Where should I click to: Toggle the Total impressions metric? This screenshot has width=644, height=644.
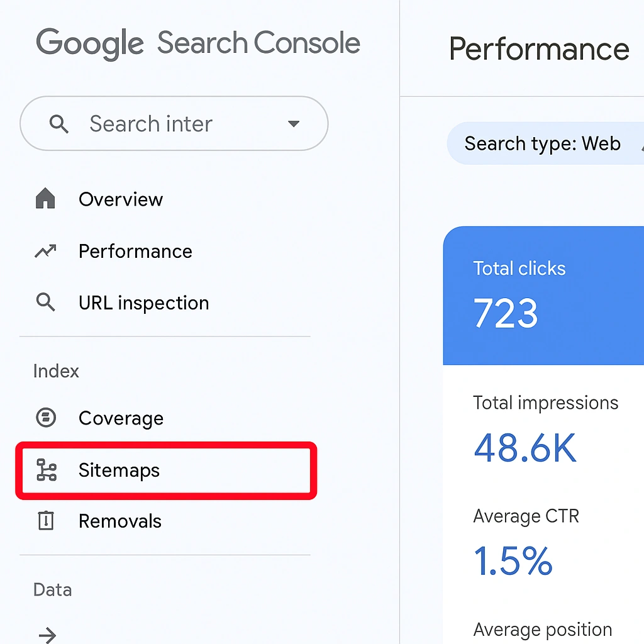[x=545, y=430]
